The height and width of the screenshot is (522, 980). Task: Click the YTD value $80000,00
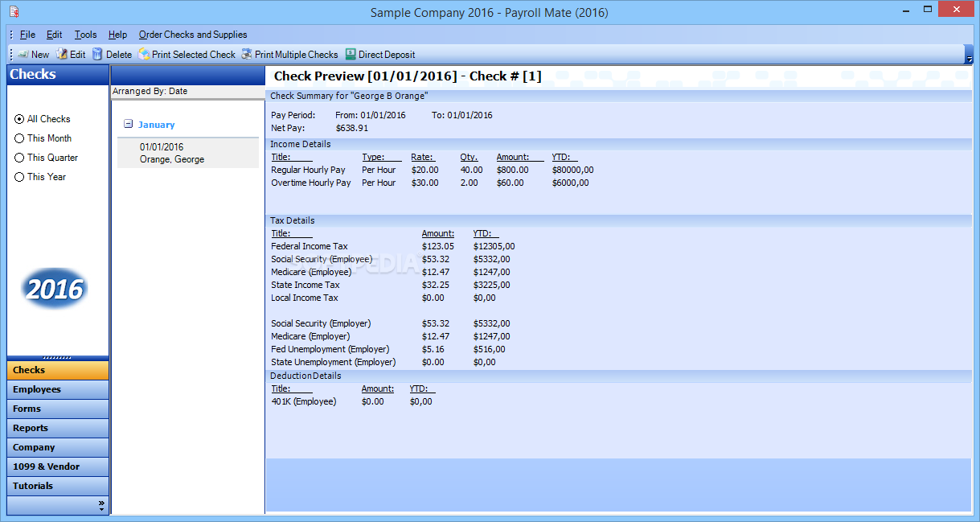point(573,170)
